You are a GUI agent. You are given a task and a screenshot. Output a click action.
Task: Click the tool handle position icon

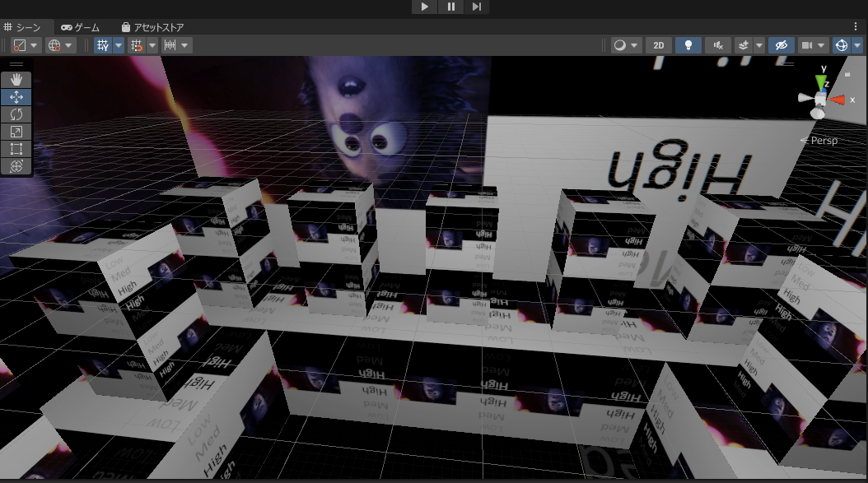(x=20, y=45)
